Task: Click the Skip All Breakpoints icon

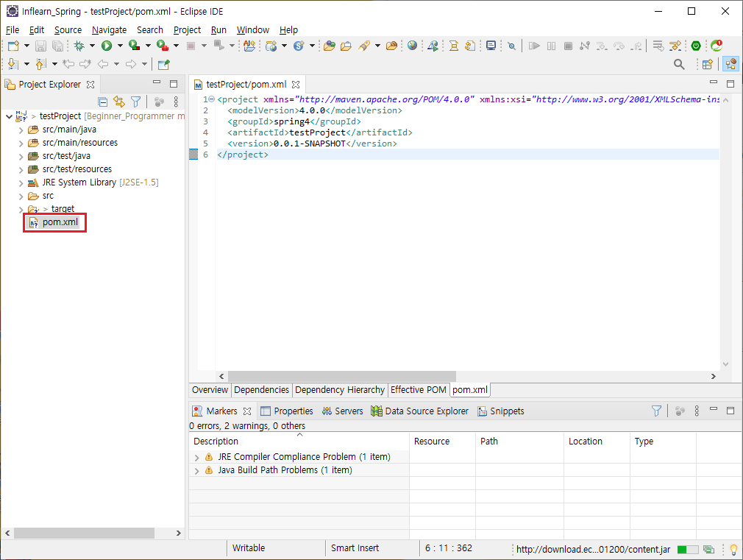Action: tap(512, 46)
